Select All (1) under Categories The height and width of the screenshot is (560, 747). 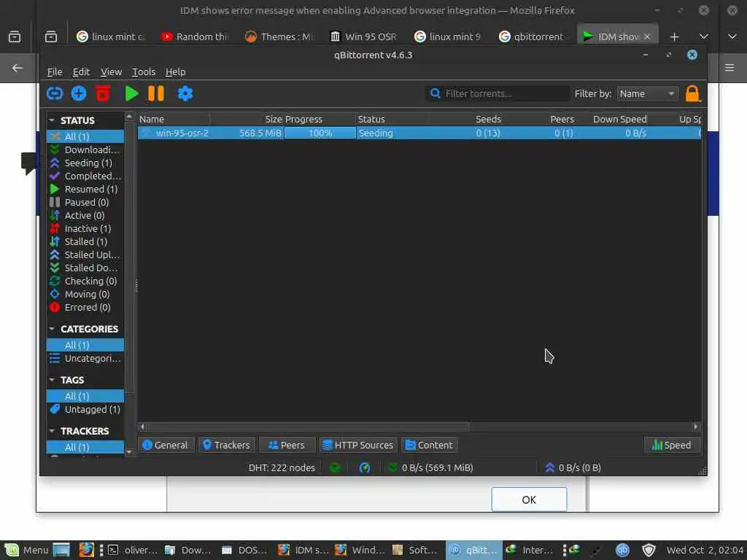85,345
